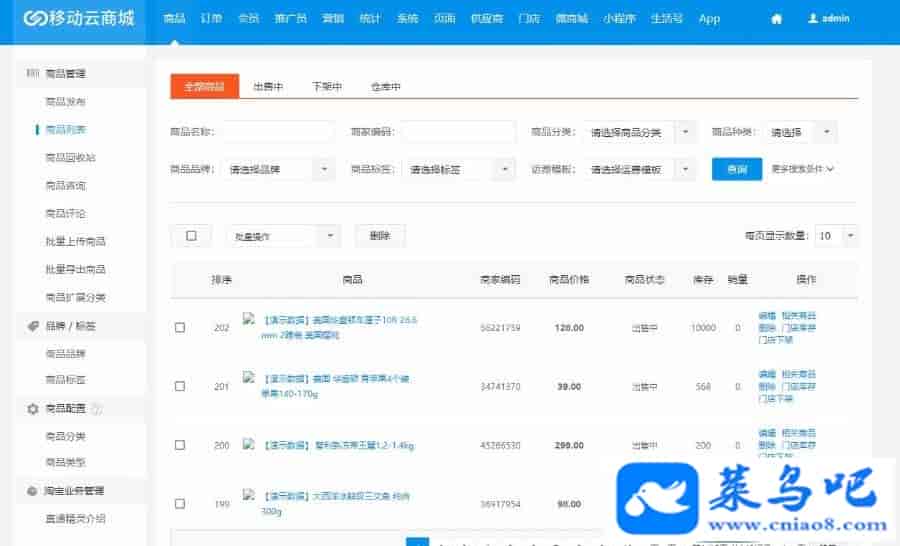Viewport: 900px width, 546px height.
Task: Expand 更多搜索条件 search options
Action: pyautogui.click(x=803, y=170)
